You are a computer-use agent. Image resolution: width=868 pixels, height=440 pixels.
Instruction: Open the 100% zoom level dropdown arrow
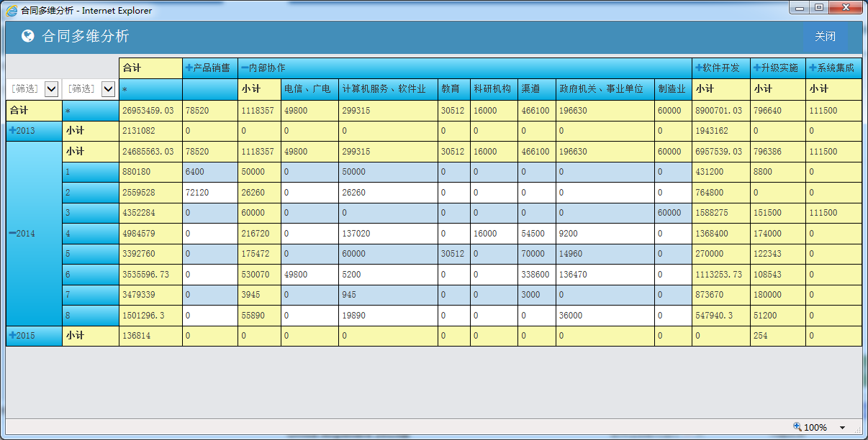click(842, 428)
